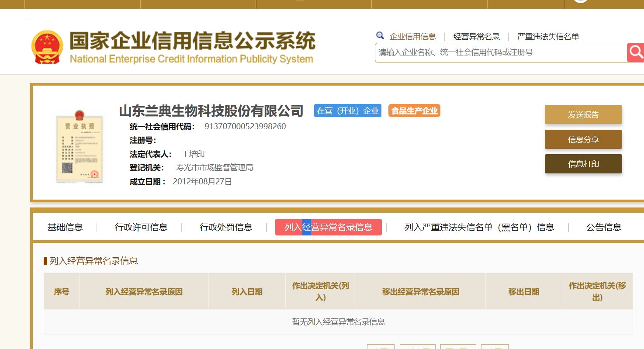644x349 pixels.
Task: Click the 信息分享 button
Action: (583, 139)
